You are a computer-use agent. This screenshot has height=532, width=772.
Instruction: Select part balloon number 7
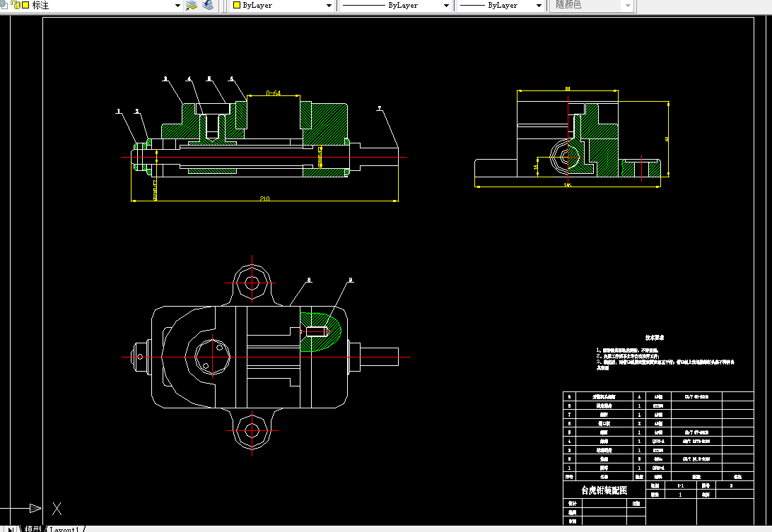click(x=380, y=108)
